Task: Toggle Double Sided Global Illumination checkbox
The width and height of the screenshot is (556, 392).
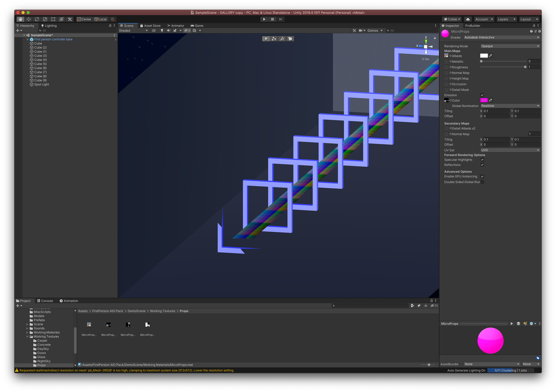Action: (482, 182)
